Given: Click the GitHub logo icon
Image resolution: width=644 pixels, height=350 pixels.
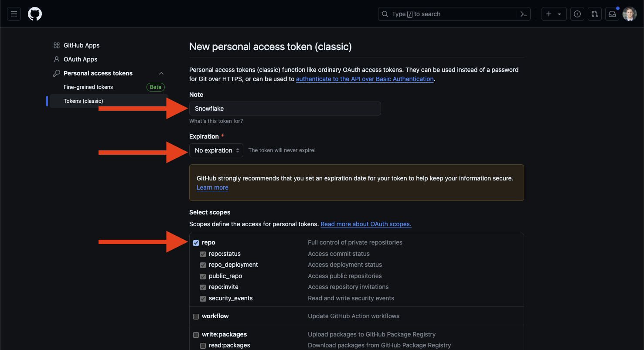Looking at the screenshot, I should coord(35,14).
